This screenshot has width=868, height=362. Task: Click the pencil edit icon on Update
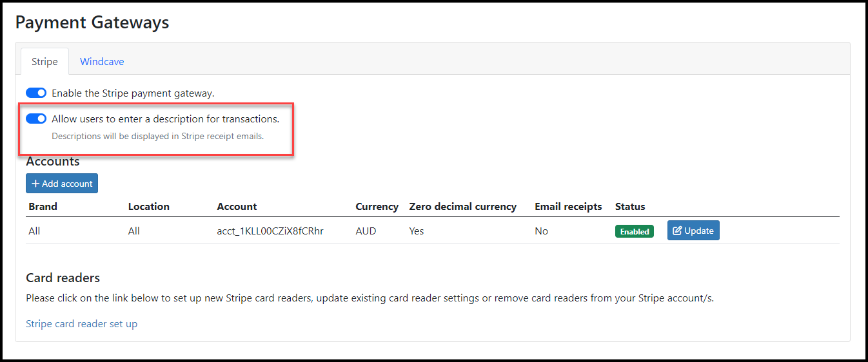(677, 231)
